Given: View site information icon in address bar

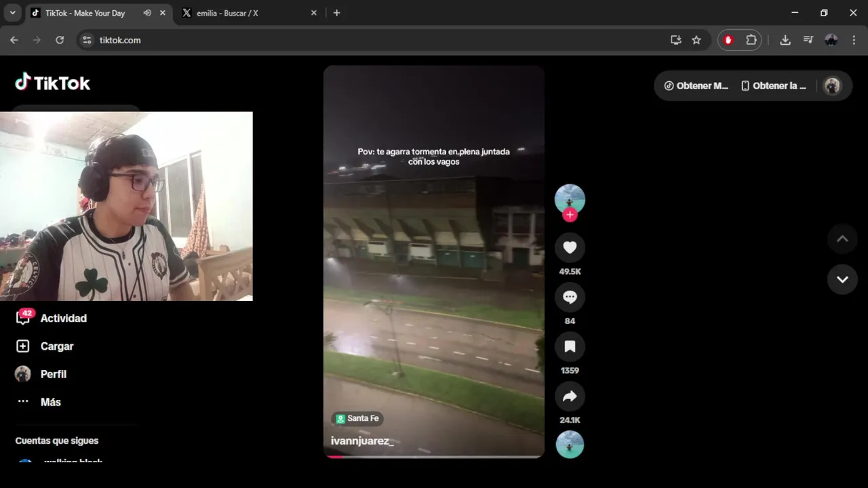Looking at the screenshot, I should click(x=87, y=40).
